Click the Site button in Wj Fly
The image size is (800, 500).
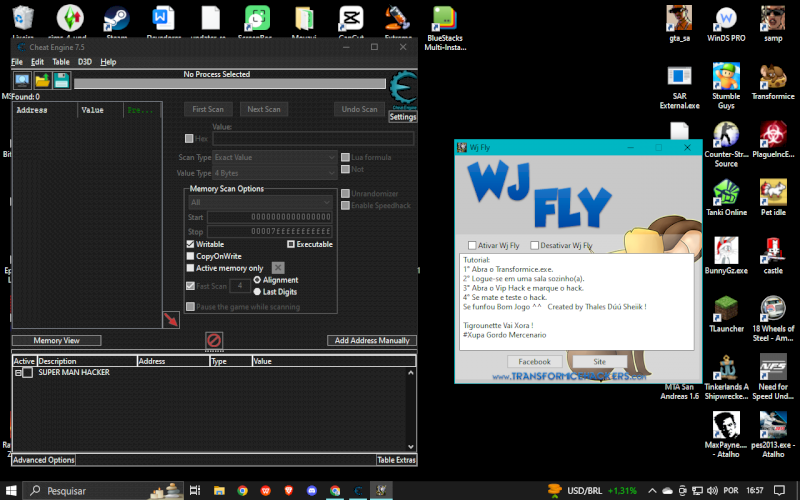pos(599,361)
